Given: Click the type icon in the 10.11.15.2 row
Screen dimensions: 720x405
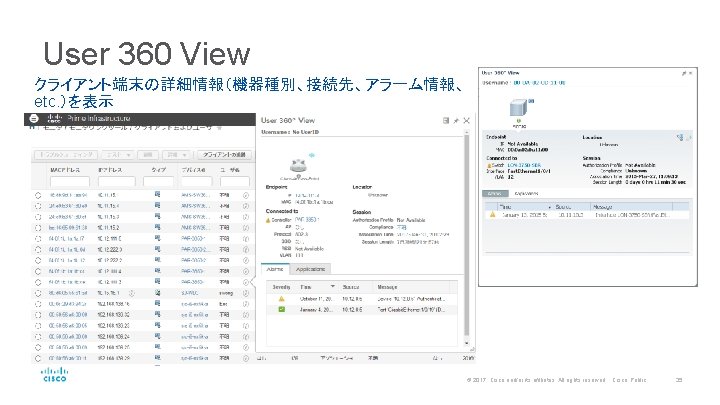Looking at the screenshot, I should pos(158,227).
